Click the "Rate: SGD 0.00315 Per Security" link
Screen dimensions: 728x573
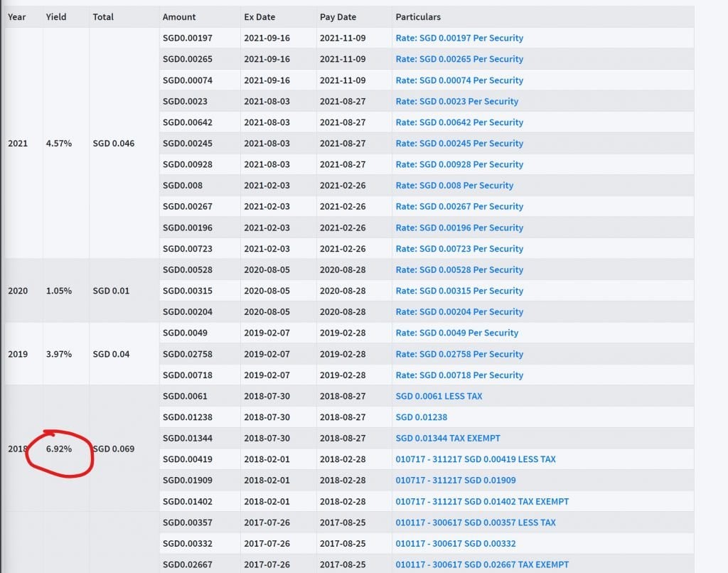pyautogui.click(x=459, y=291)
